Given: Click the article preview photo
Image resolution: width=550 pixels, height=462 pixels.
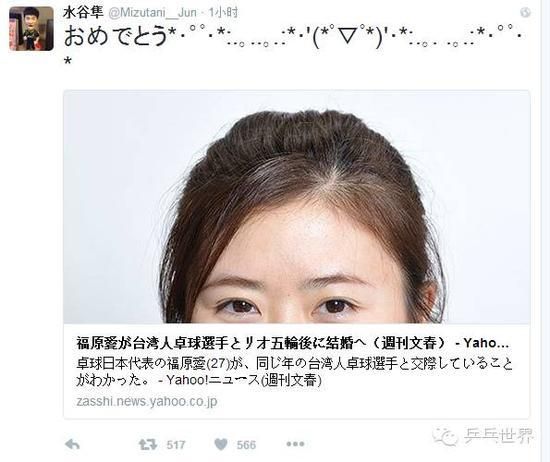Looking at the screenshot, I should [297, 207].
